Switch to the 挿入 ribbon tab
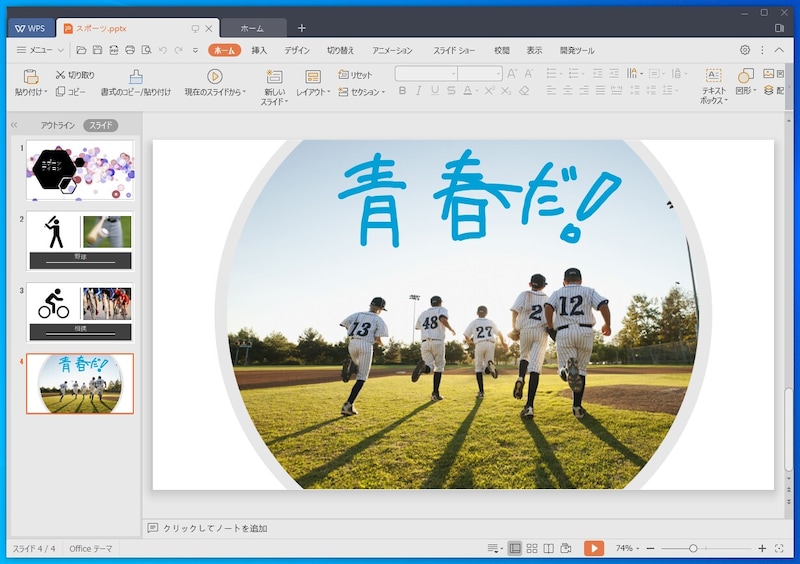The height and width of the screenshot is (564, 800). [259, 50]
